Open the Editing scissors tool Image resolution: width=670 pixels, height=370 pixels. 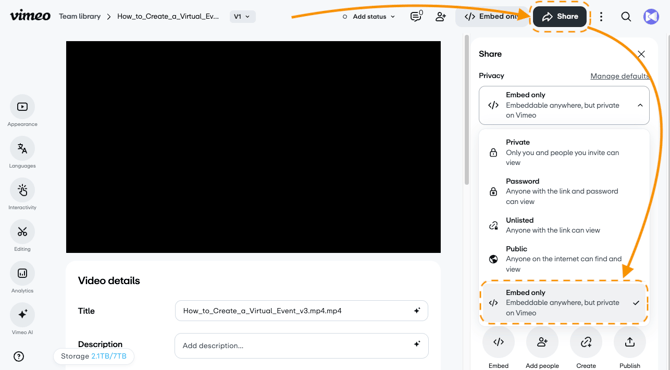(x=22, y=232)
